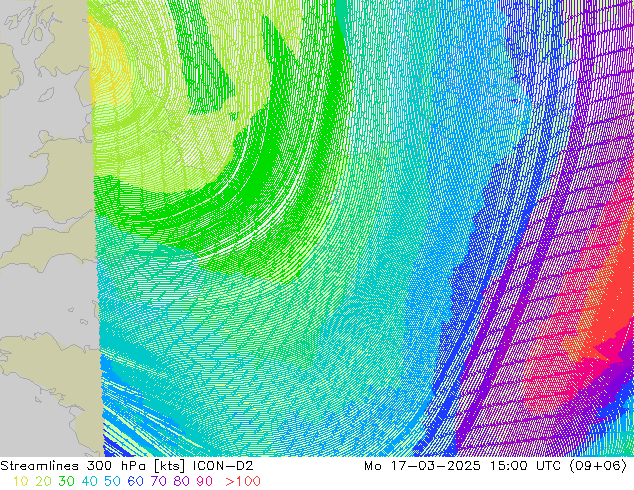Click the cyan '40' knots legend value
This screenshot has width=634, height=490.
coord(89,481)
